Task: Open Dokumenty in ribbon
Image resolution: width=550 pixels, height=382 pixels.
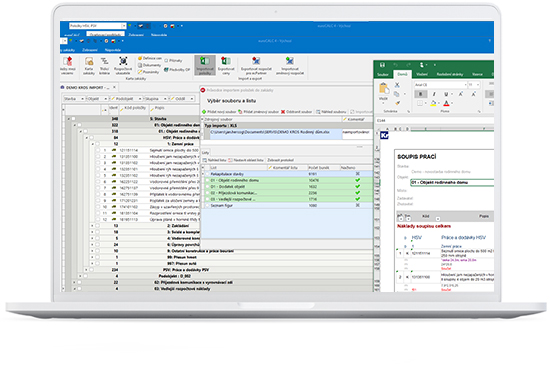Action: 149,65
